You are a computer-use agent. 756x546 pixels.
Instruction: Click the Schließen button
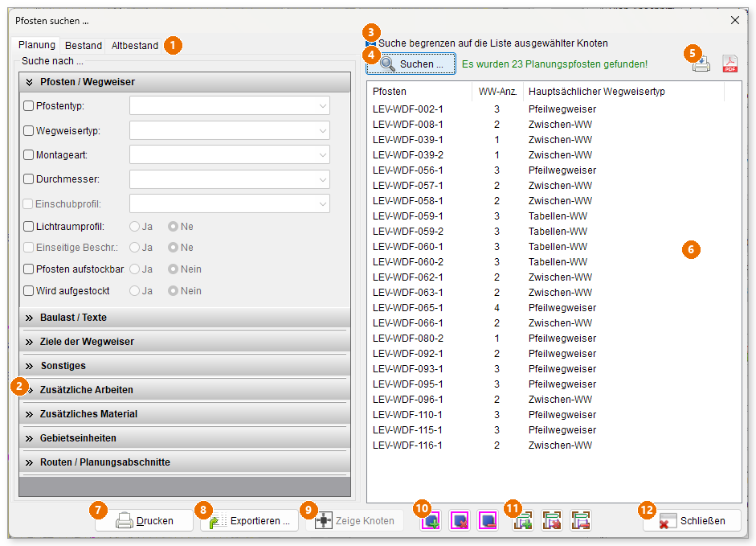click(692, 521)
